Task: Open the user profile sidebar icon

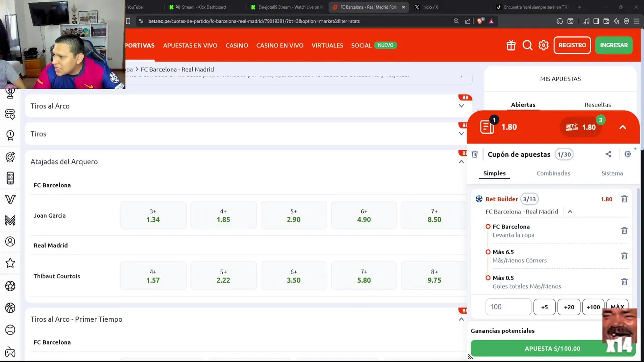Action: tap(10, 242)
